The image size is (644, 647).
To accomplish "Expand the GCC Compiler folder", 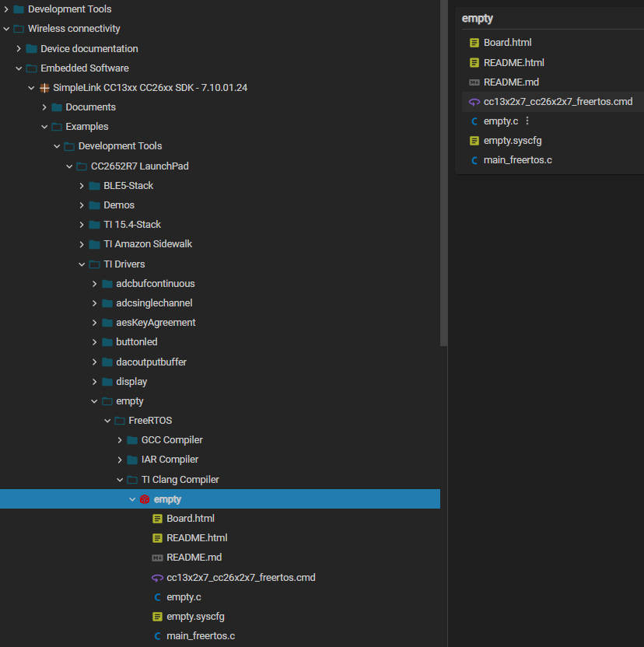I will coord(119,439).
